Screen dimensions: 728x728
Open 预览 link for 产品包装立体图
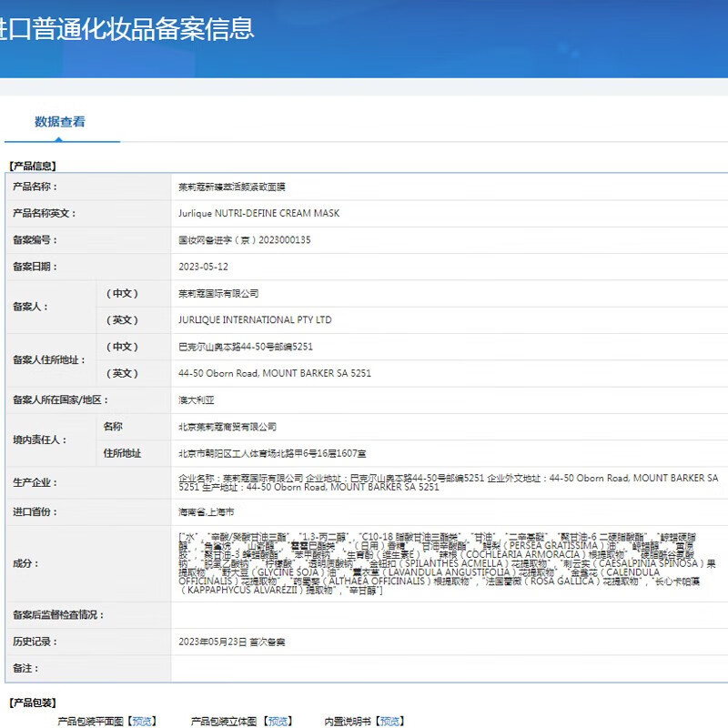pos(279,721)
